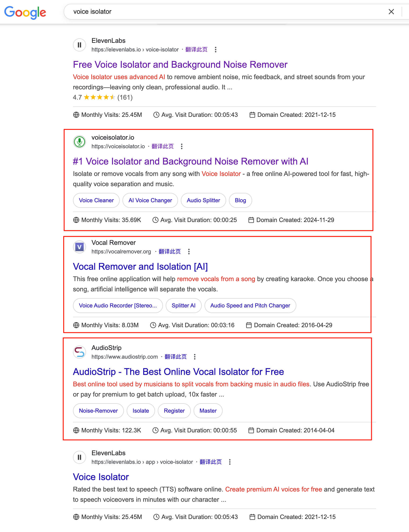Select the Voice Cleaner sitelink chip
Image resolution: width=409 pixels, height=532 pixels.
[x=96, y=200]
